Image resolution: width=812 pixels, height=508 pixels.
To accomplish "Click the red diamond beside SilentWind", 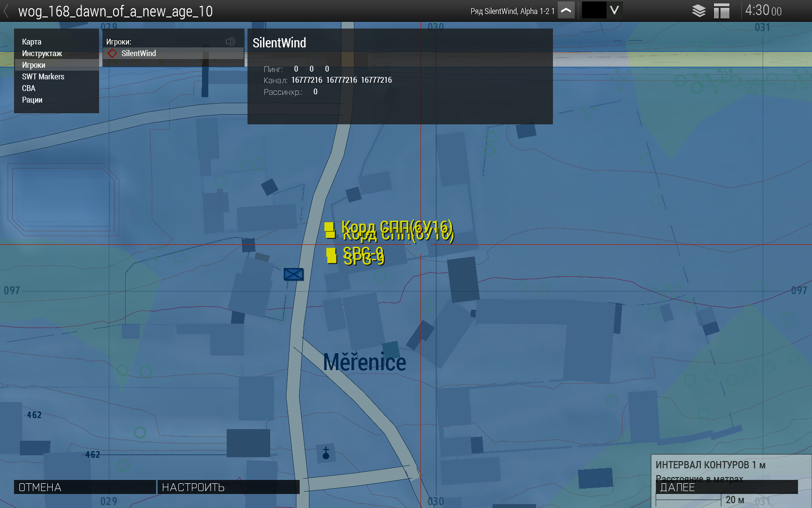I will point(112,53).
